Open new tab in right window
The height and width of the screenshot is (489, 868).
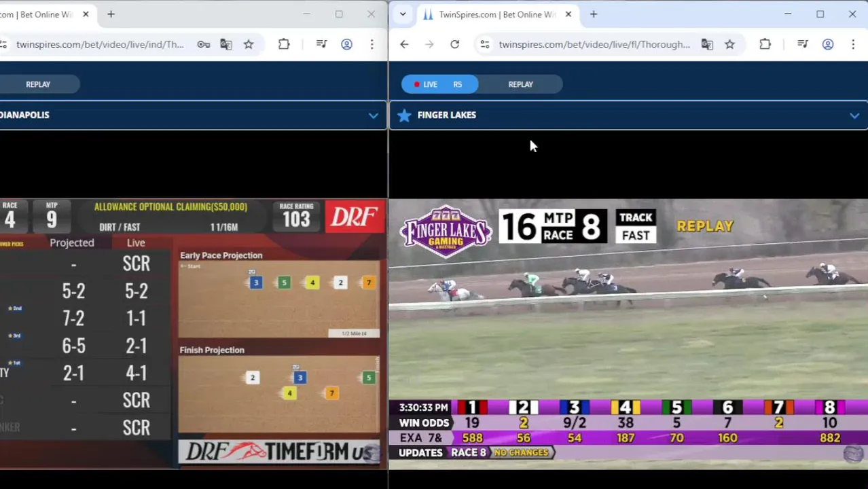(594, 14)
